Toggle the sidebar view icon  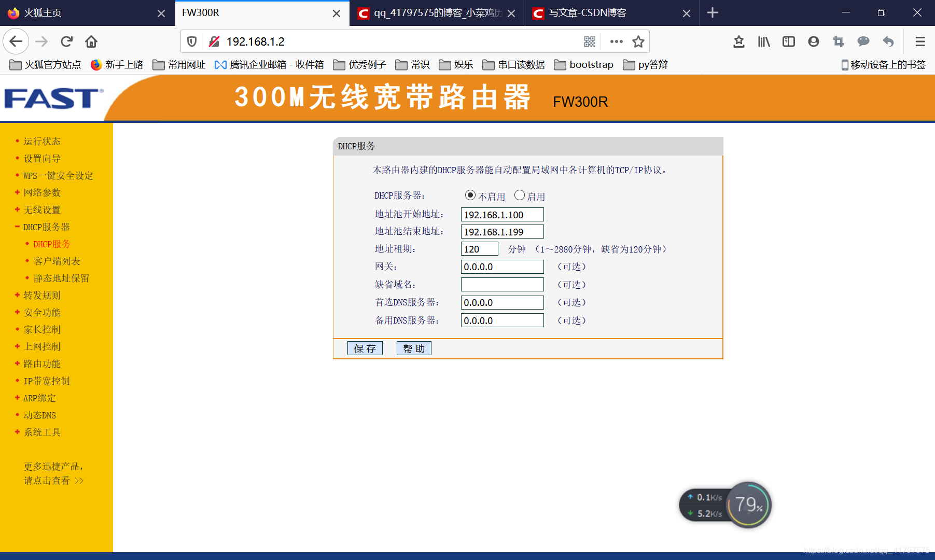[789, 41]
